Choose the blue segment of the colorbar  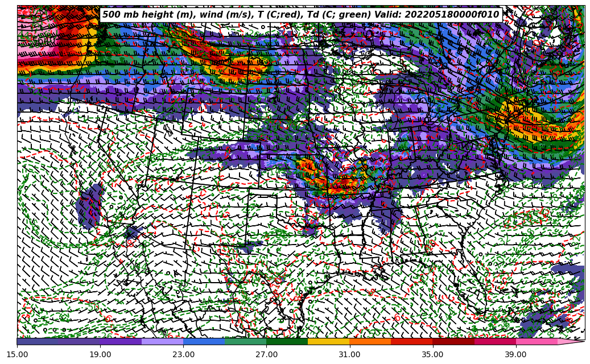click(204, 342)
